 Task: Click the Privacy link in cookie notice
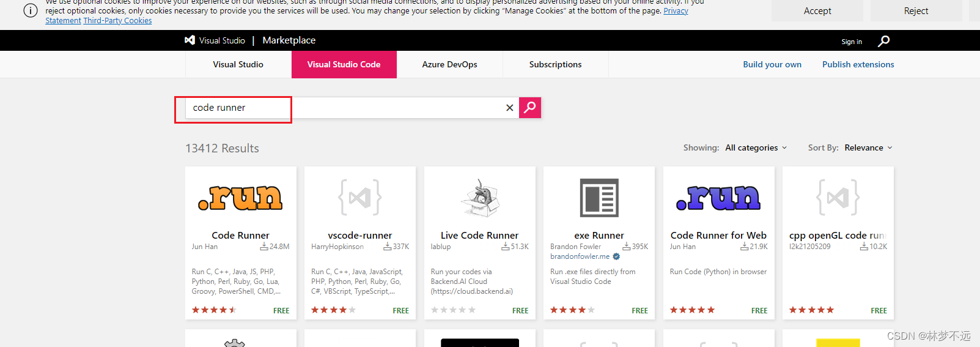676,10
